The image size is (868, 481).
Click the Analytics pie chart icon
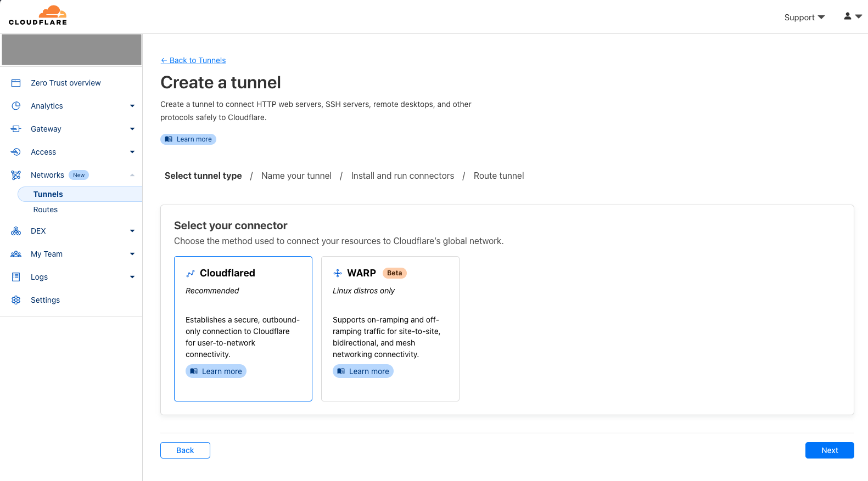click(x=16, y=106)
